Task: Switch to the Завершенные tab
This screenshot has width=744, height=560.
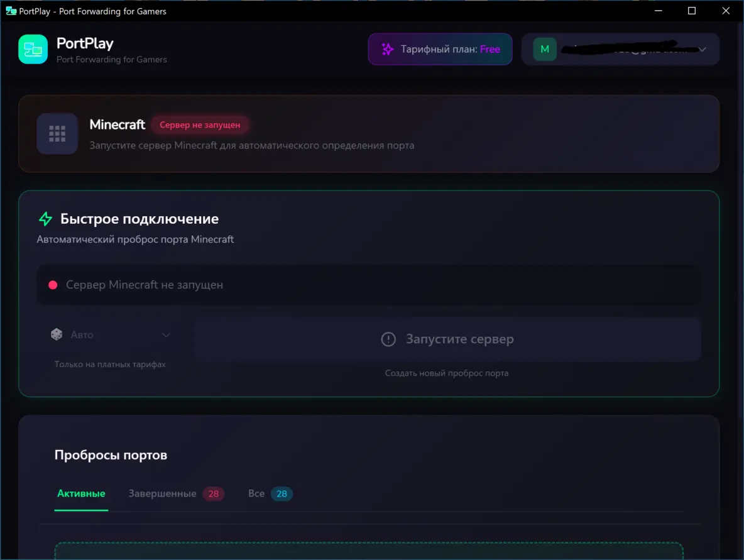Action: [x=163, y=493]
